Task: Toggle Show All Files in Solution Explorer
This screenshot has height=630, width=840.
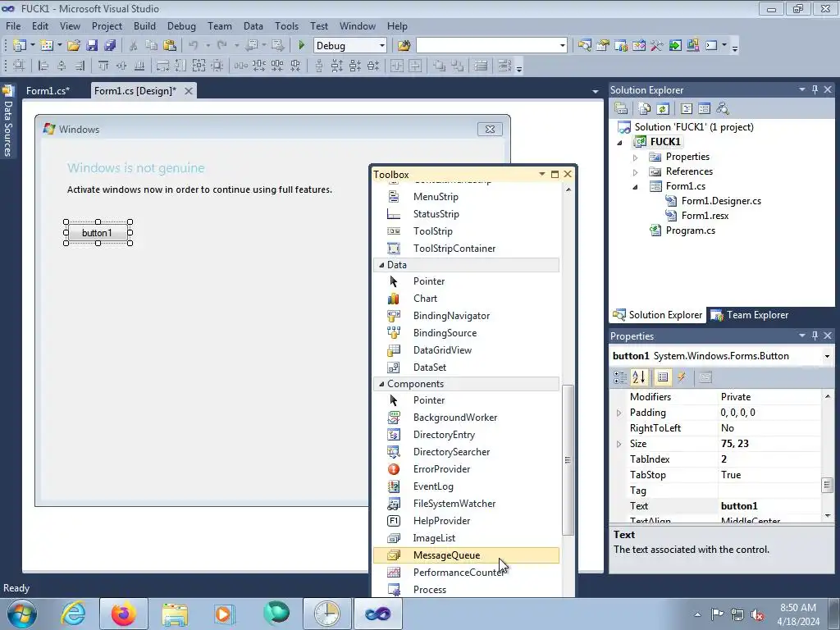Action: (x=645, y=109)
